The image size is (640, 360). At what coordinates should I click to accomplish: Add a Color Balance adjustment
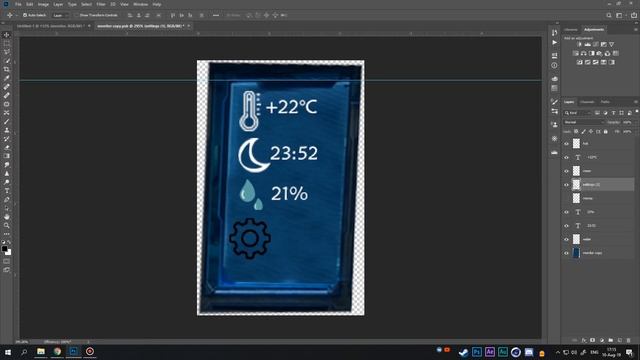[x=584, y=53]
